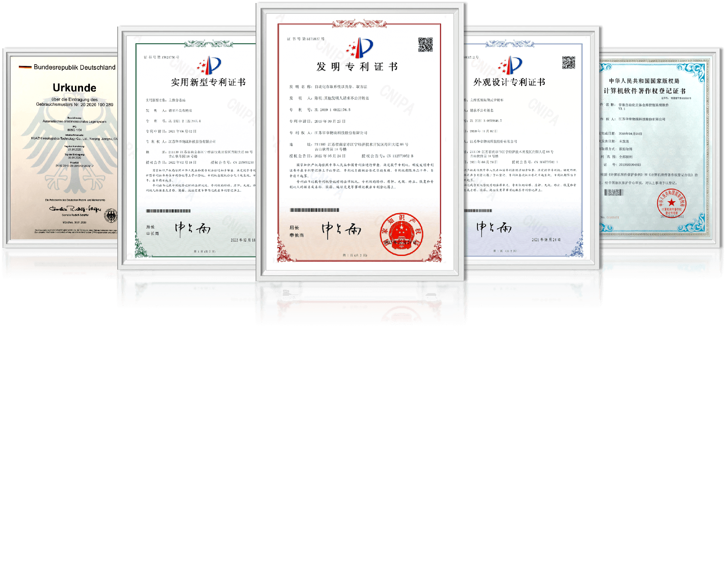Click the "局长 申长雨" label on 发明专利证书

pos(297,232)
